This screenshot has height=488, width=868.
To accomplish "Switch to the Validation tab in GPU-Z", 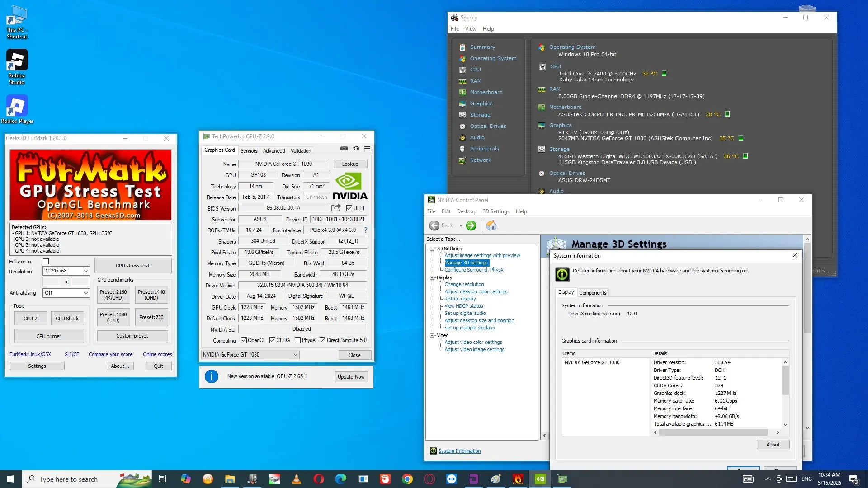I will pyautogui.click(x=301, y=151).
